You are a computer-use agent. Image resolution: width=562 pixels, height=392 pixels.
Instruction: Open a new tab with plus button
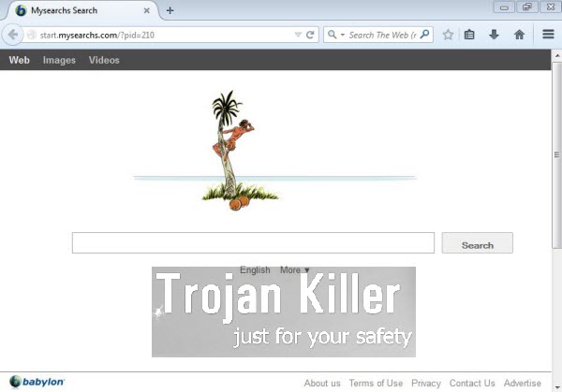pyautogui.click(x=170, y=10)
